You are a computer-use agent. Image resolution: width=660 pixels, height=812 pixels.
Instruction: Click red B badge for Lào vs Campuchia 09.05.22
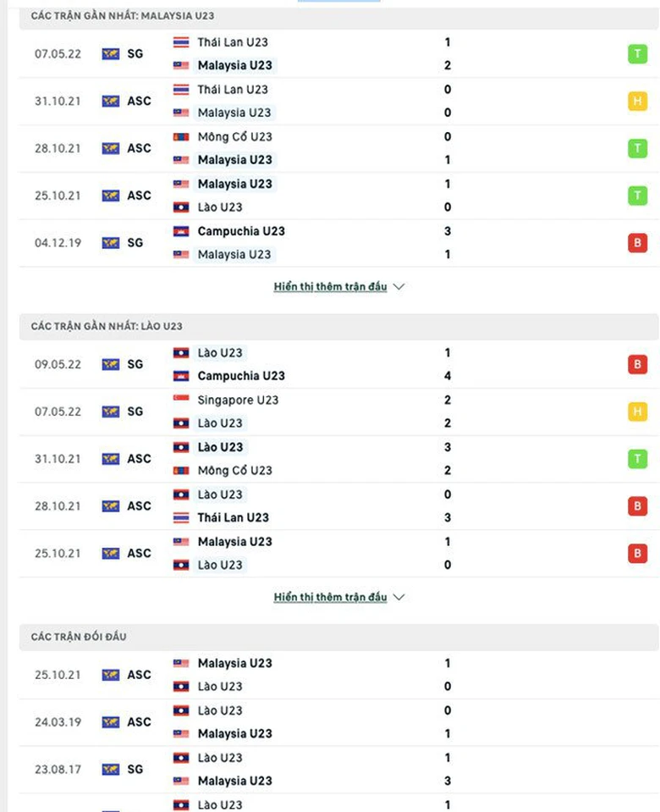point(637,365)
